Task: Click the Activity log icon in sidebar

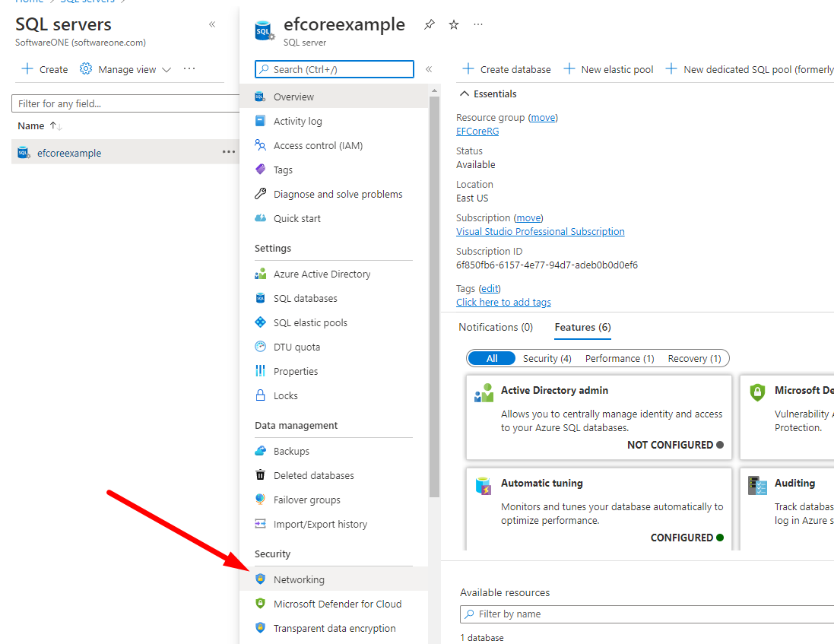Action: pyautogui.click(x=260, y=121)
